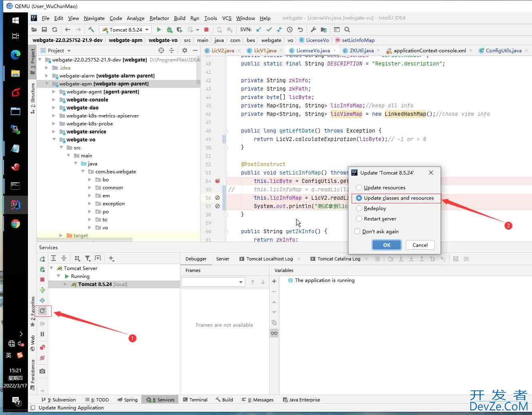
Task: Open Settings via the wrench icon
Action: (313, 30)
